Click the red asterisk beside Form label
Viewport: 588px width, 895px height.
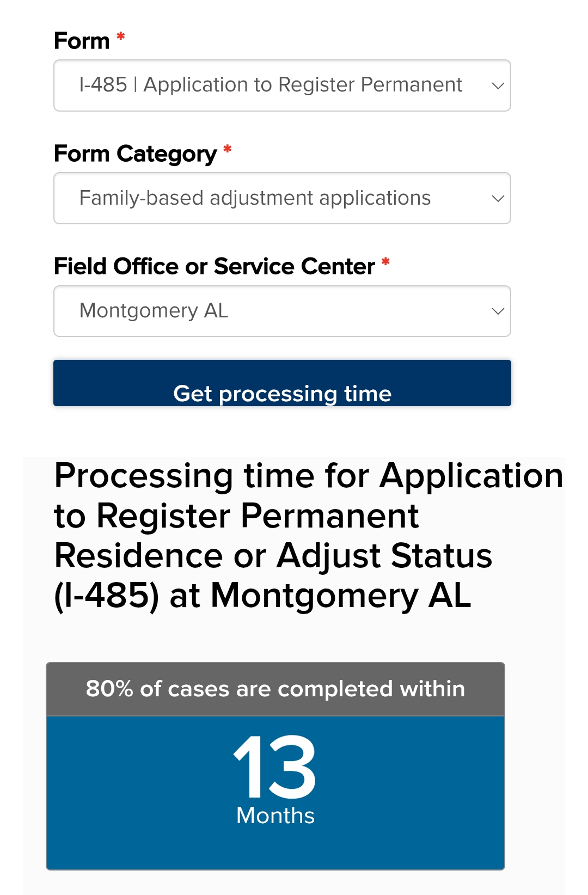coord(121,37)
